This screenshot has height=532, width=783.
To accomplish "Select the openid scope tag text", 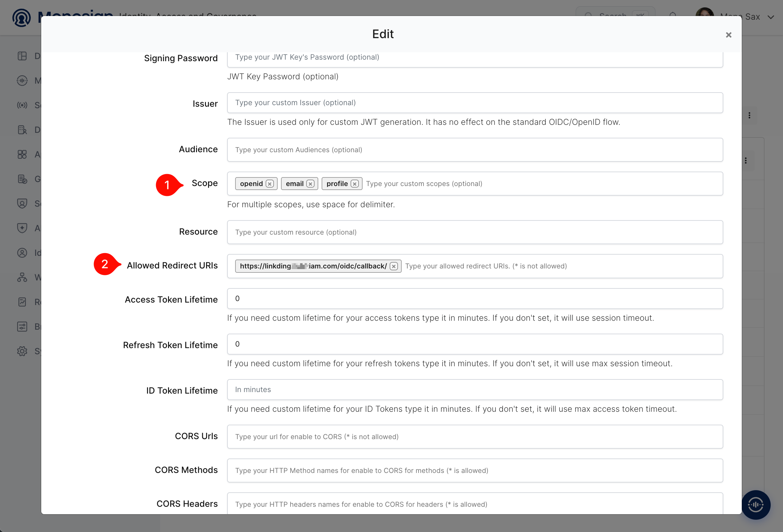I will tap(251, 184).
